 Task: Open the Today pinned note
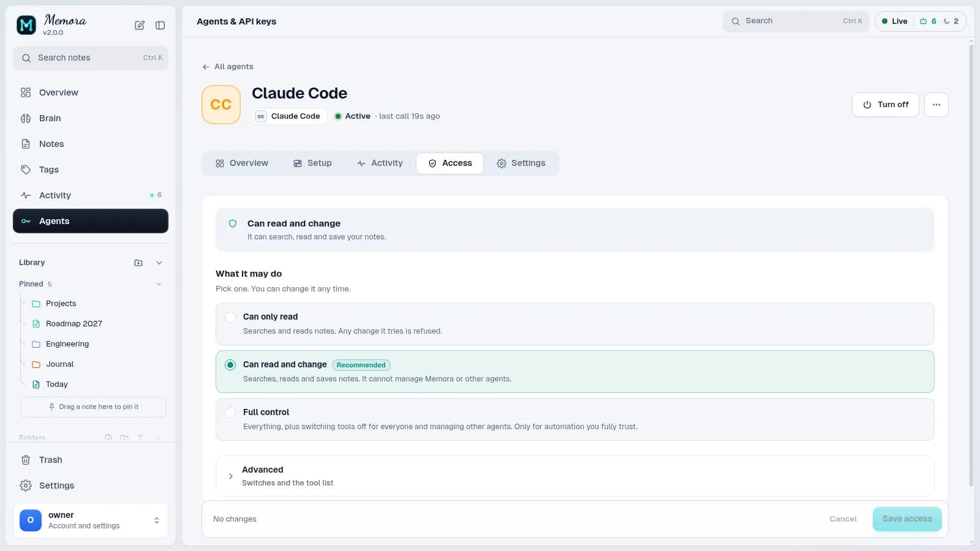tap(92, 384)
